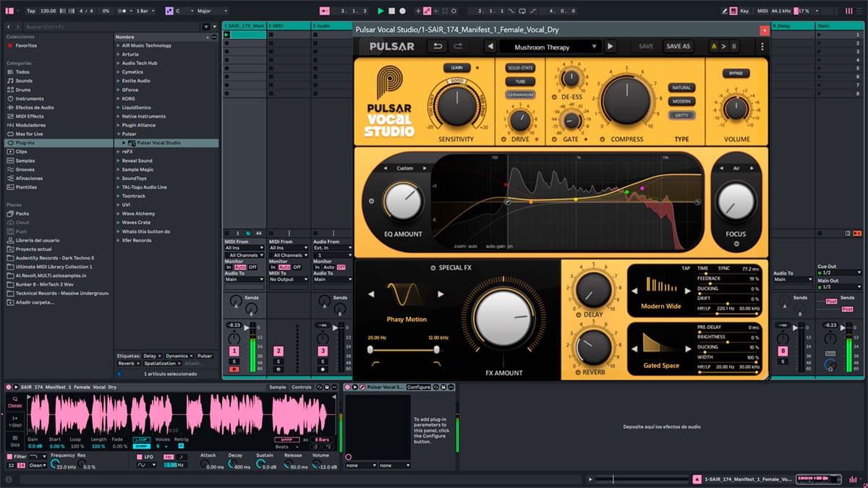Image resolution: width=868 pixels, height=488 pixels.
Task: Redo change in Pulsar plugin
Action: pyautogui.click(x=458, y=46)
